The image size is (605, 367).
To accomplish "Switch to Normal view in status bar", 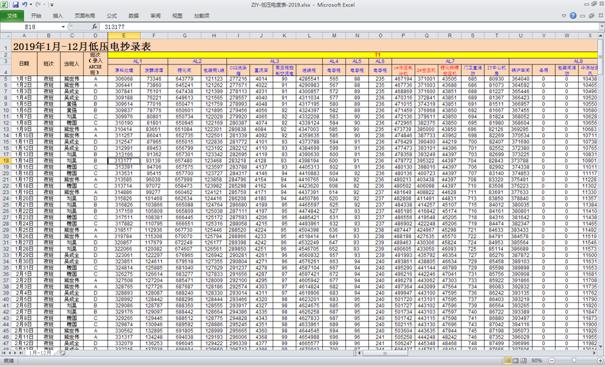I will point(507,361).
